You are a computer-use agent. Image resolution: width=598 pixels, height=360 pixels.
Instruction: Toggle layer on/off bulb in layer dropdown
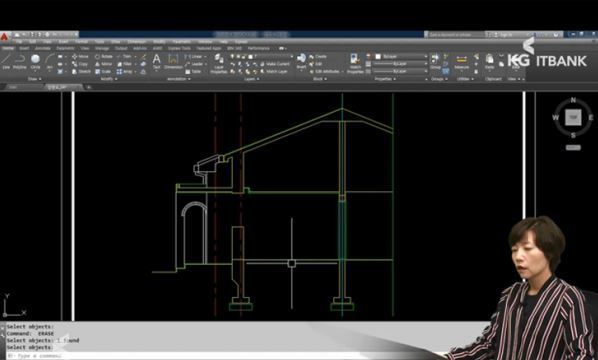[232, 56]
